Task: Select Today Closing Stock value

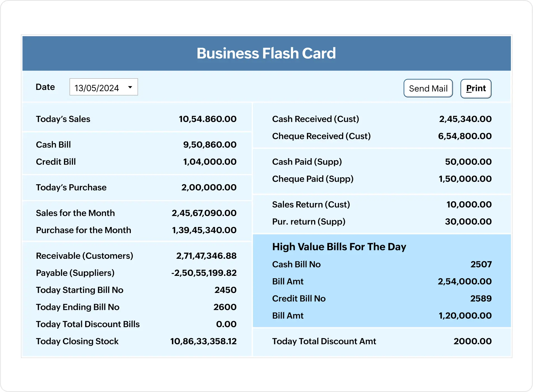Action: (x=203, y=341)
